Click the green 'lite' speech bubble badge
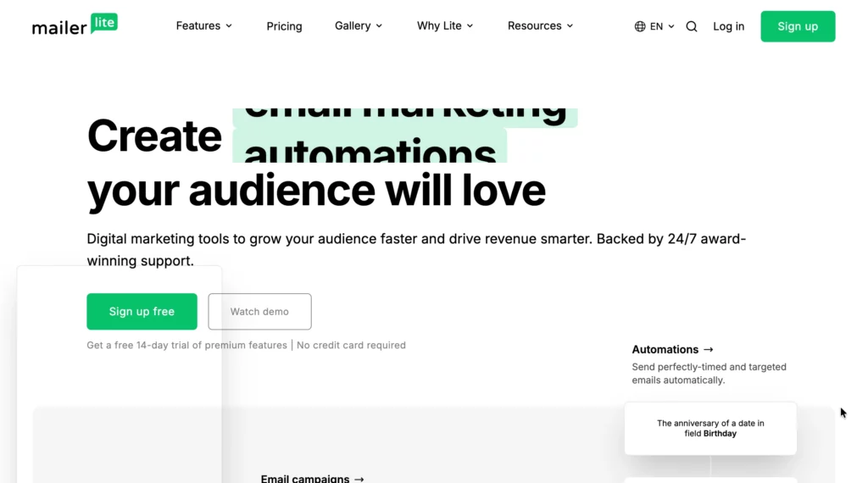The height and width of the screenshot is (483, 868). tap(104, 23)
